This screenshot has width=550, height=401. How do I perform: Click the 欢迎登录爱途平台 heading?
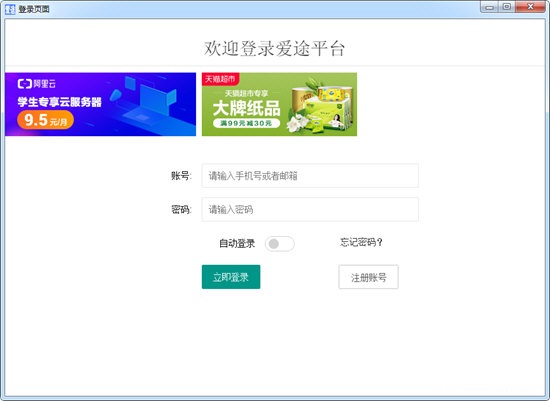pos(275,48)
